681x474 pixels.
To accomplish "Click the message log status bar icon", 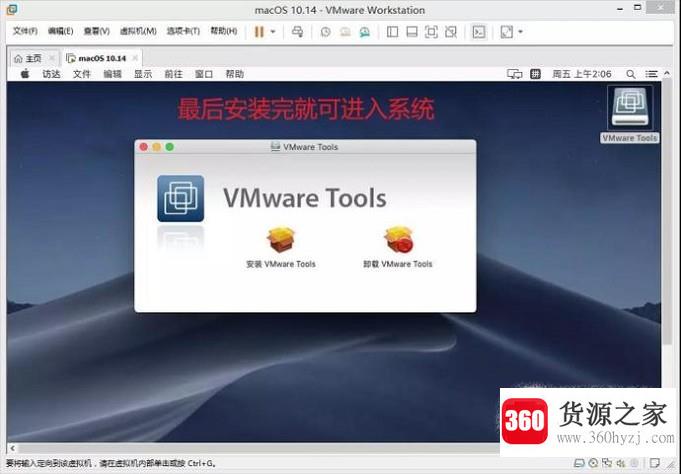I will [655, 463].
